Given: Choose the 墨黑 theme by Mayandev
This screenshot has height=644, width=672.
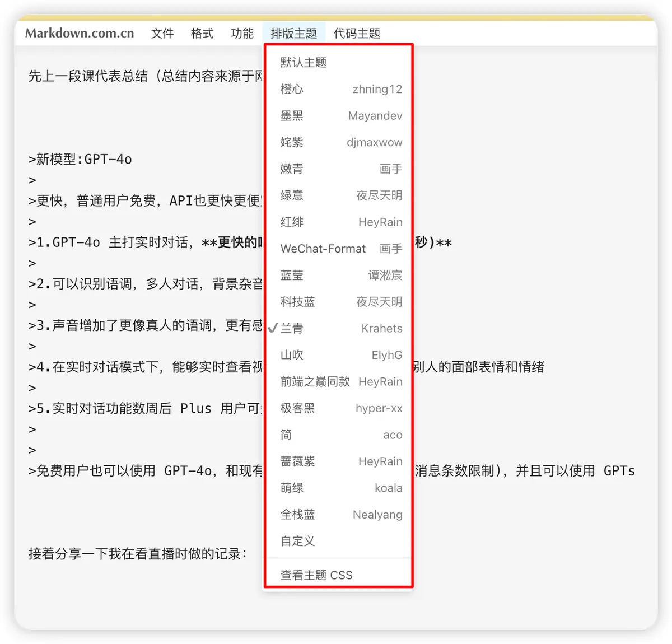Looking at the screenshot, I should pyautogui.click(x=339, y=115).
